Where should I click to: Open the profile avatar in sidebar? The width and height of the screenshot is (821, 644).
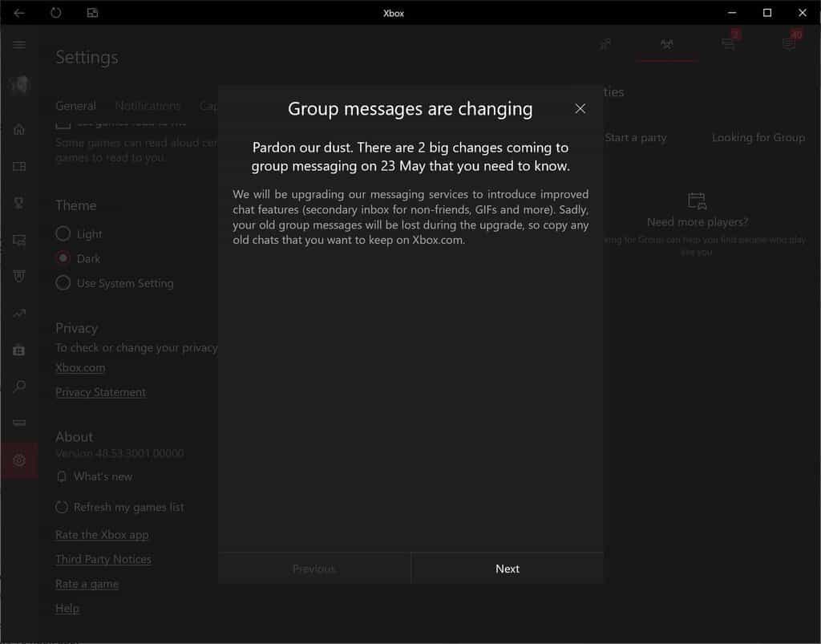19,84
